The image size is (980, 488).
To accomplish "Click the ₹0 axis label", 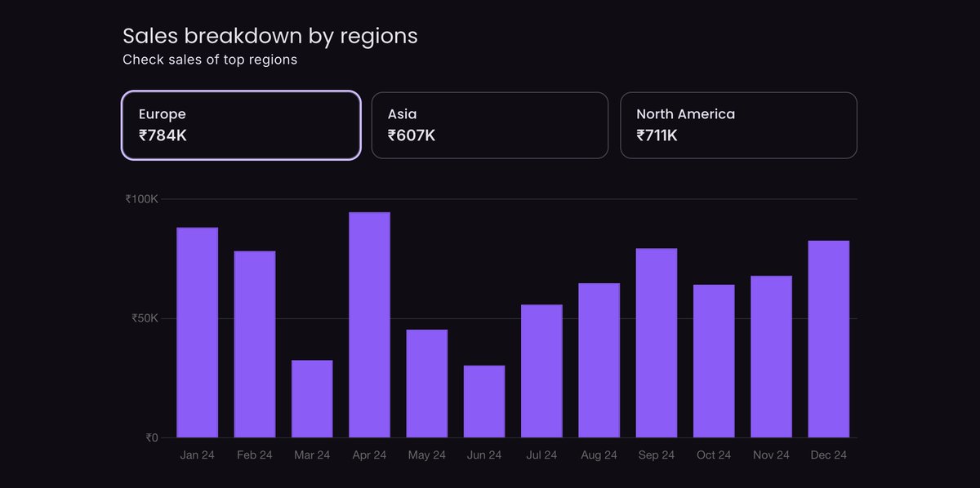I will pos(153,437).
